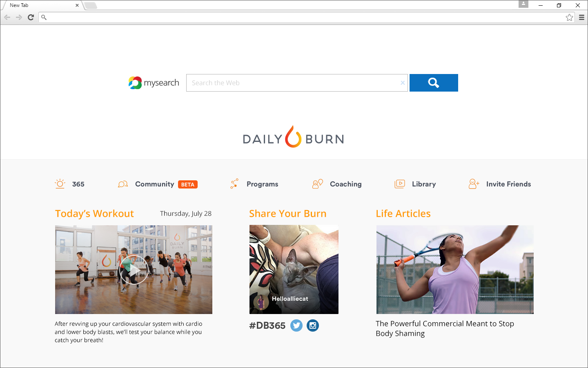Open the Chrome hamburger menu
588x368 pixels.
[x=581, y=17]
